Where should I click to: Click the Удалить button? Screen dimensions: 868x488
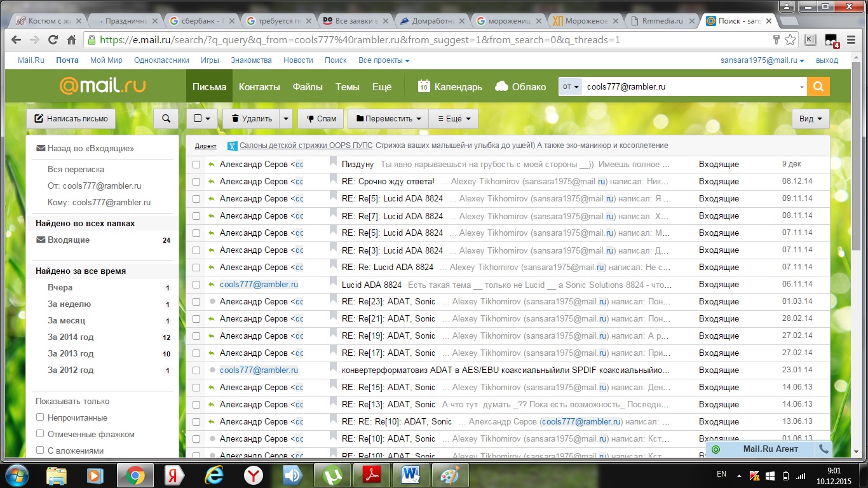[251, 118]
